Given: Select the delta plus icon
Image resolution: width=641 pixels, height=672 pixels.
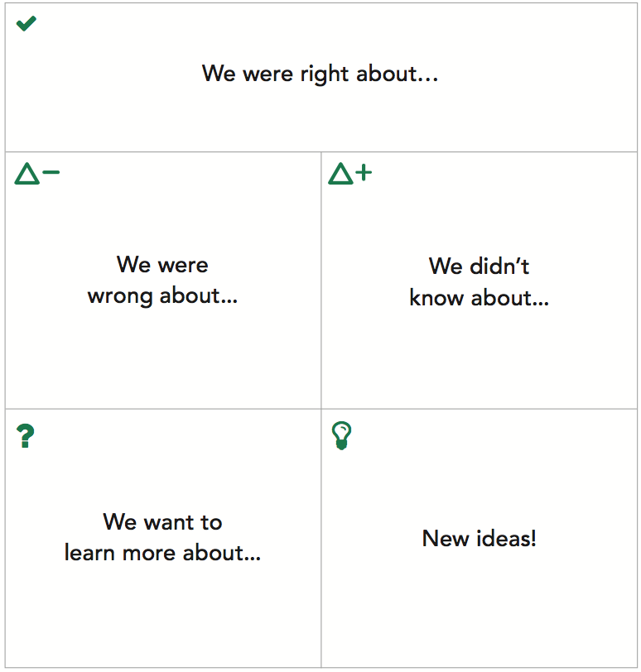Looking at the screenshot, I should pos(350,174).
